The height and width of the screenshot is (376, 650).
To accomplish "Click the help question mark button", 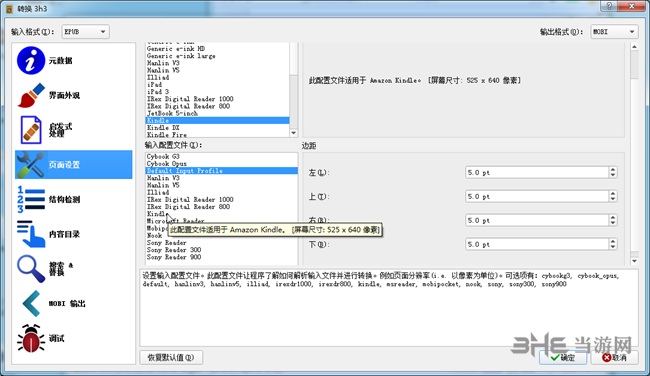I will pyautogui.click(x=609, y=6).
